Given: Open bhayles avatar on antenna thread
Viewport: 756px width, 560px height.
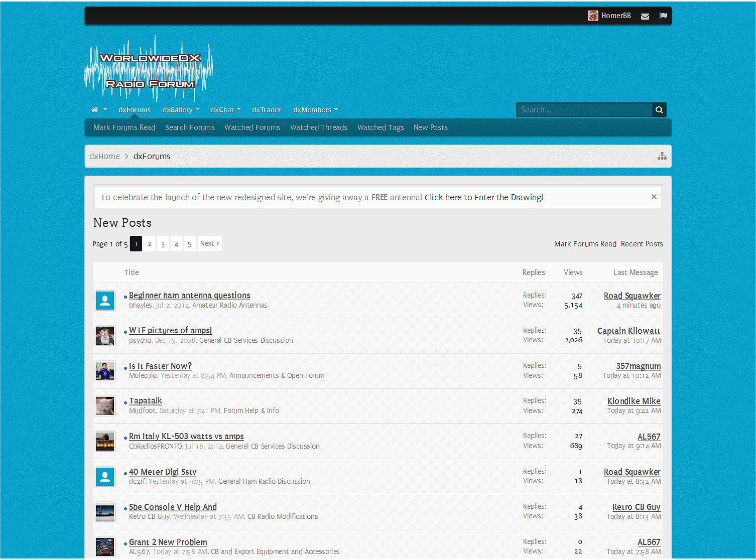Looking at the screenshot, I should [x=105, y=301].
